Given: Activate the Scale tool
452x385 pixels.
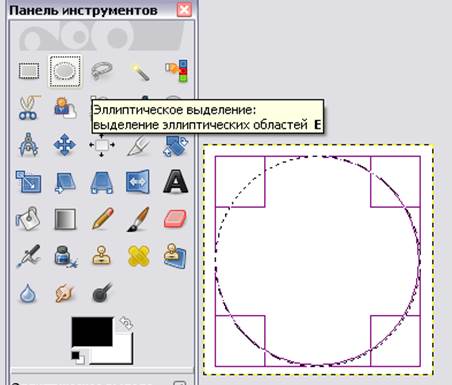Looking at the screenshot, I should click(x=28, y=182).
